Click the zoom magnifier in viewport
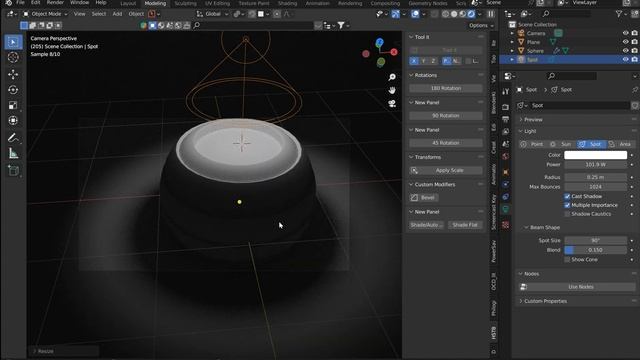This screenshot has height=360, width=640. pos(392,77)
